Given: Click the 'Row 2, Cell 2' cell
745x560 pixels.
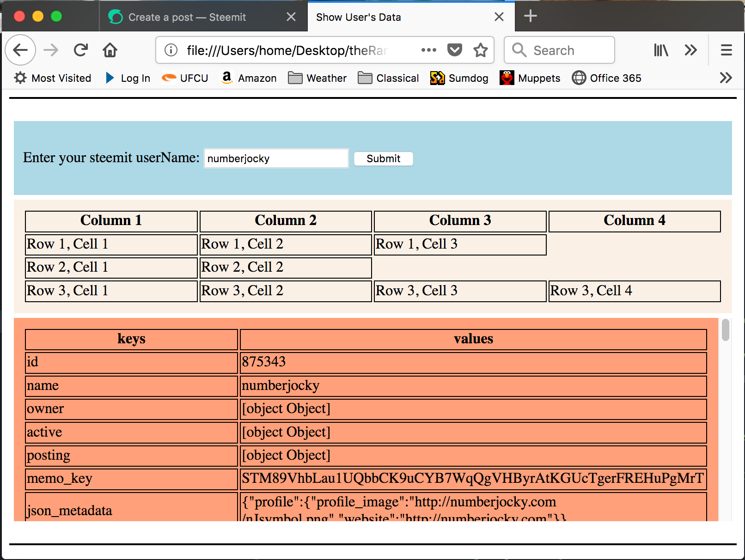Looking at the screenshot, I should coord(286,268).
